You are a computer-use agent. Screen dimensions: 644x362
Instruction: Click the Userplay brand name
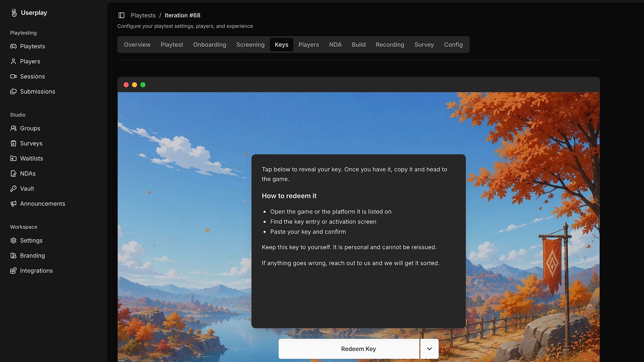[x=34, y=13]
